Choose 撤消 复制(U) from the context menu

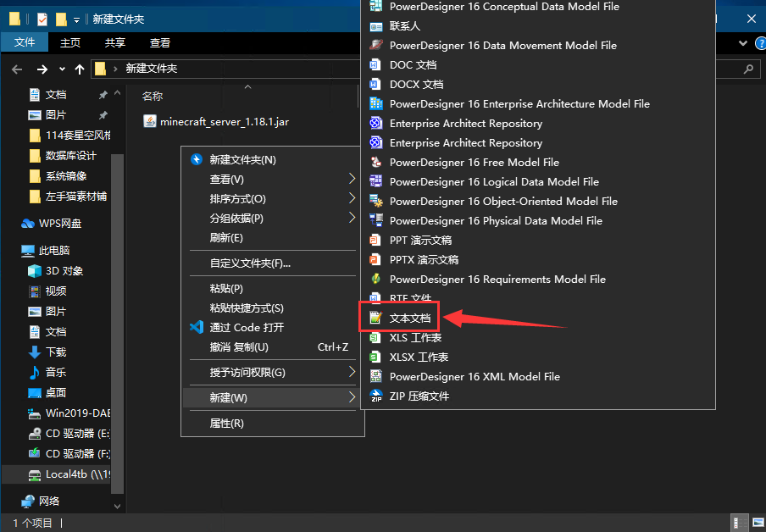[273, 347]
